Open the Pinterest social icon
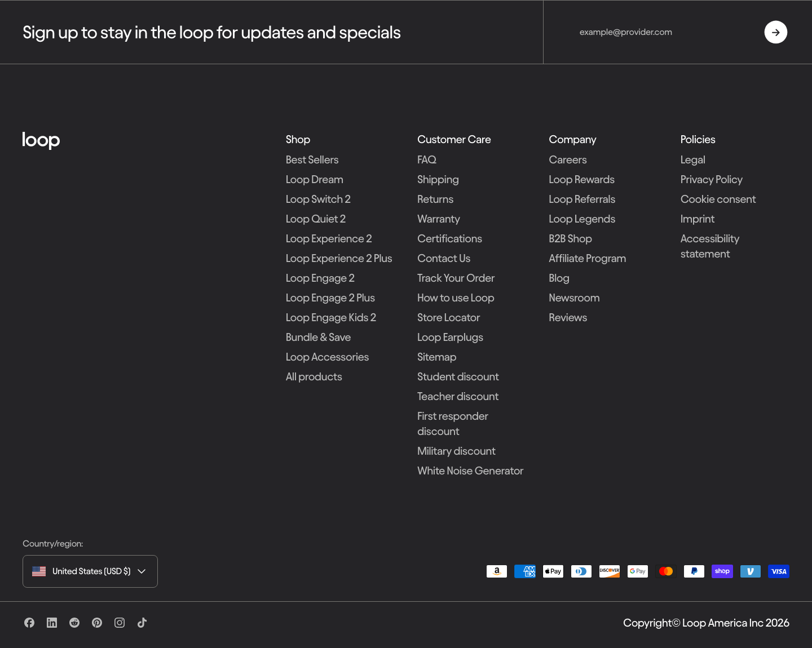 pos(97,623)
